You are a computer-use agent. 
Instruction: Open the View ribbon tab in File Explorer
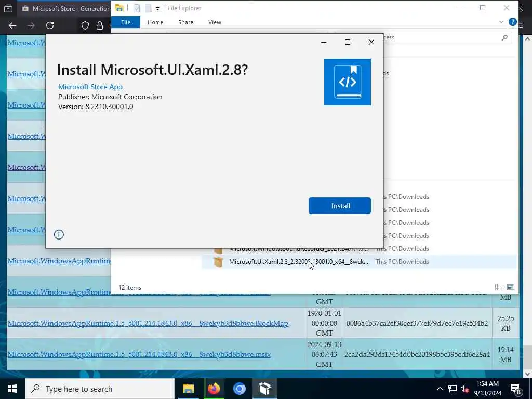[x=215, y=22]
